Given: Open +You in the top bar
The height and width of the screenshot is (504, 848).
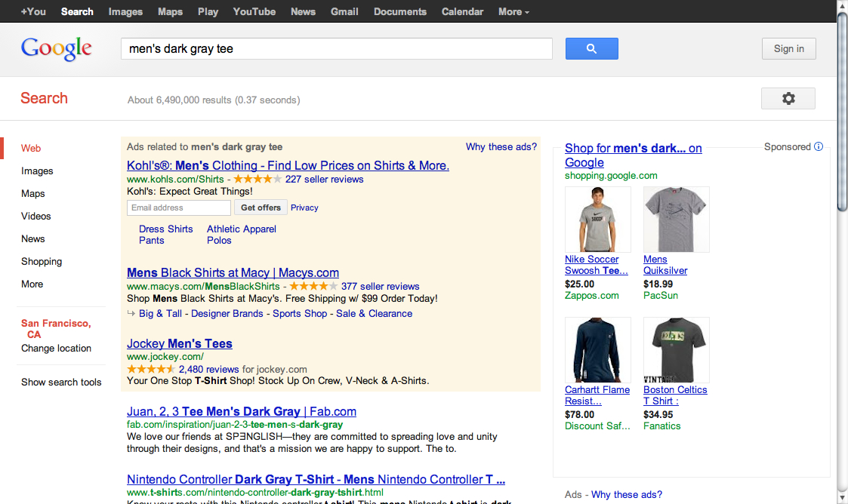Looking at the screenshot, I should point(33,11).
